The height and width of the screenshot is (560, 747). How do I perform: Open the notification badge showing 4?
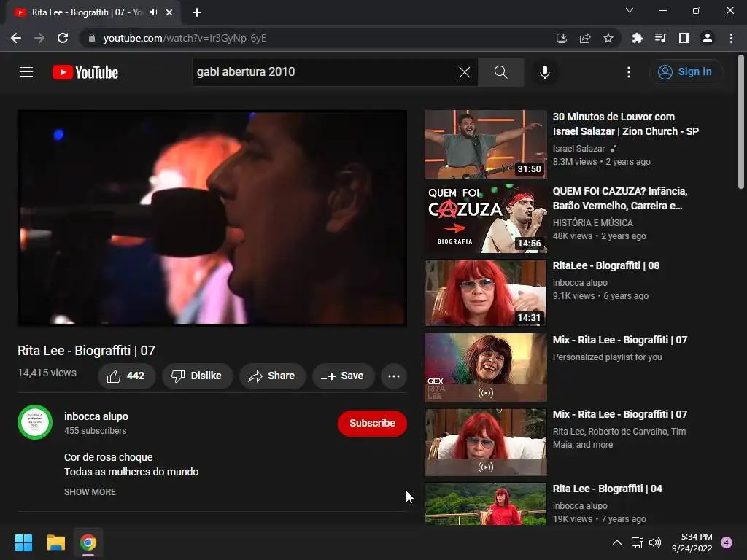point(727,542)
